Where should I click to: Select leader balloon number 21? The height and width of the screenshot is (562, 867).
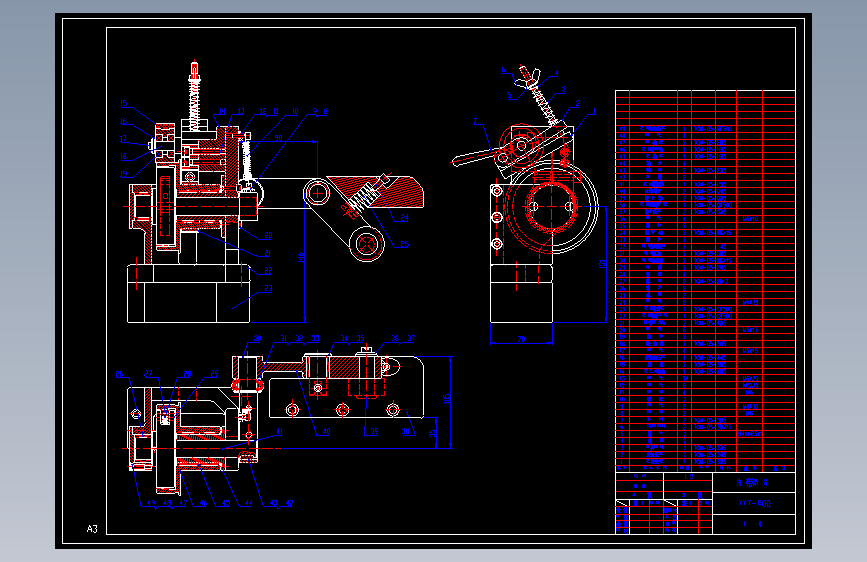coord(268,253)
